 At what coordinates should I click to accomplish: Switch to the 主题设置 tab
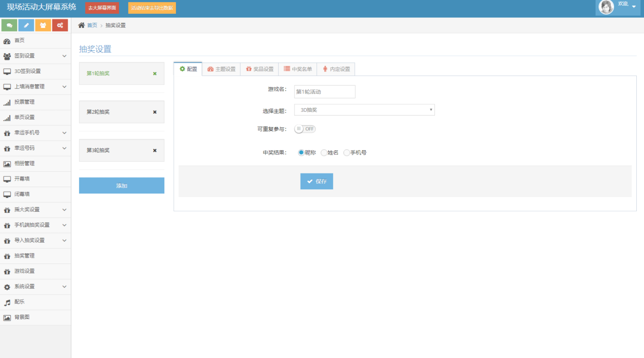pos(221,69)
